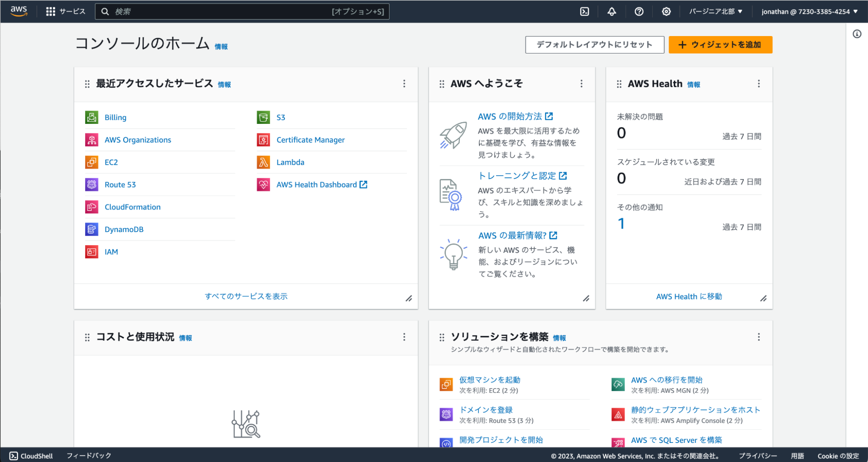Open options menu of 最近アクセスしたサービス widget
The image size is (868, 462).
pos(404,83)
